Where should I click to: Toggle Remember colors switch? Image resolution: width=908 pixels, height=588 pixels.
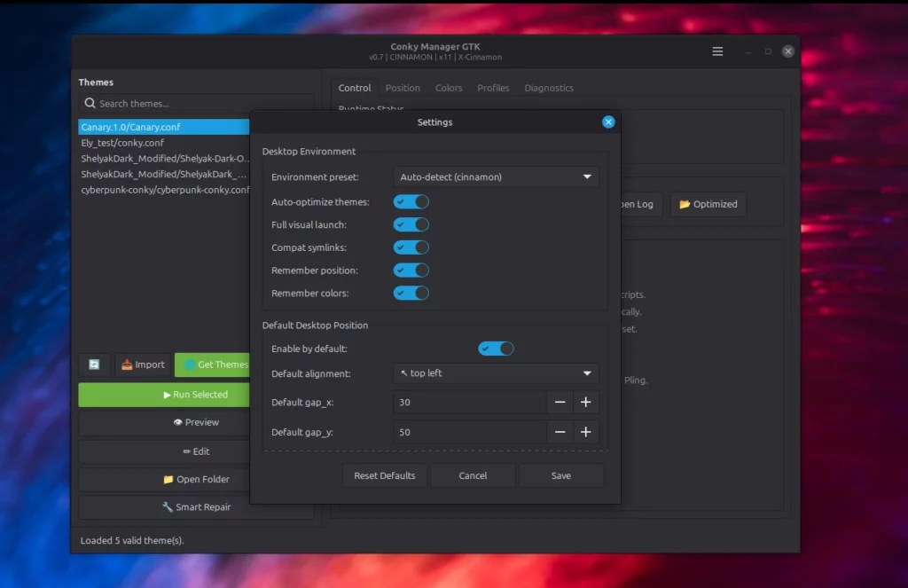[411, 294]
